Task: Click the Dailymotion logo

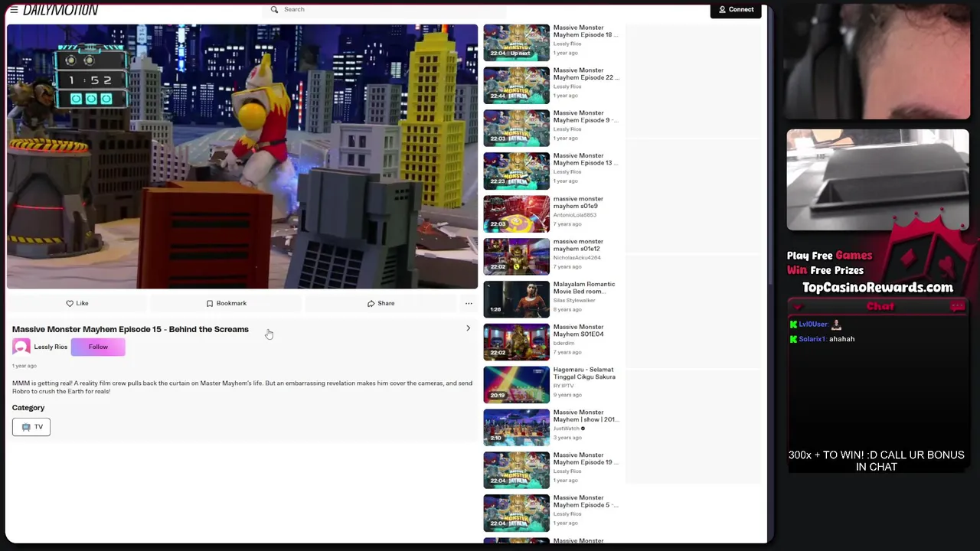Action: [60, 10]
